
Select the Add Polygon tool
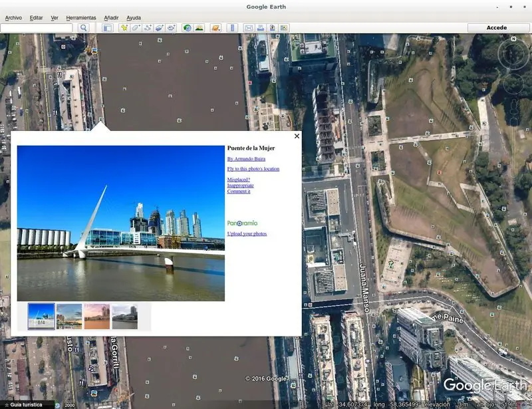(136, 28)
